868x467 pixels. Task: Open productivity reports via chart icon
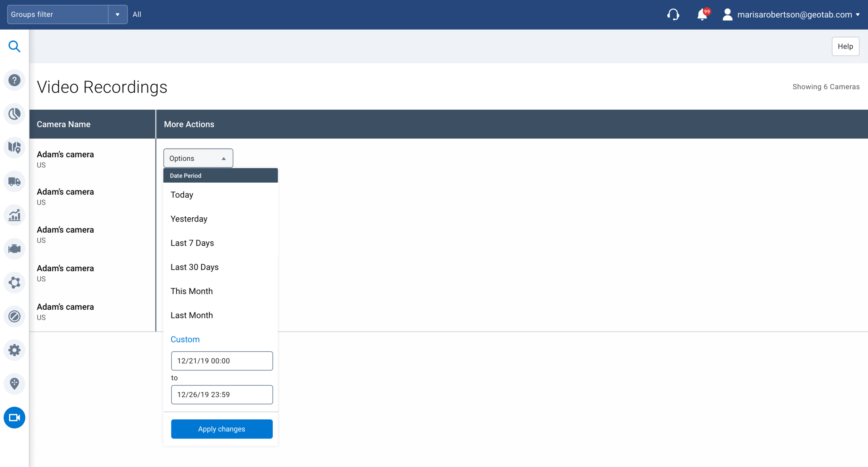click(x=15, y=215)
